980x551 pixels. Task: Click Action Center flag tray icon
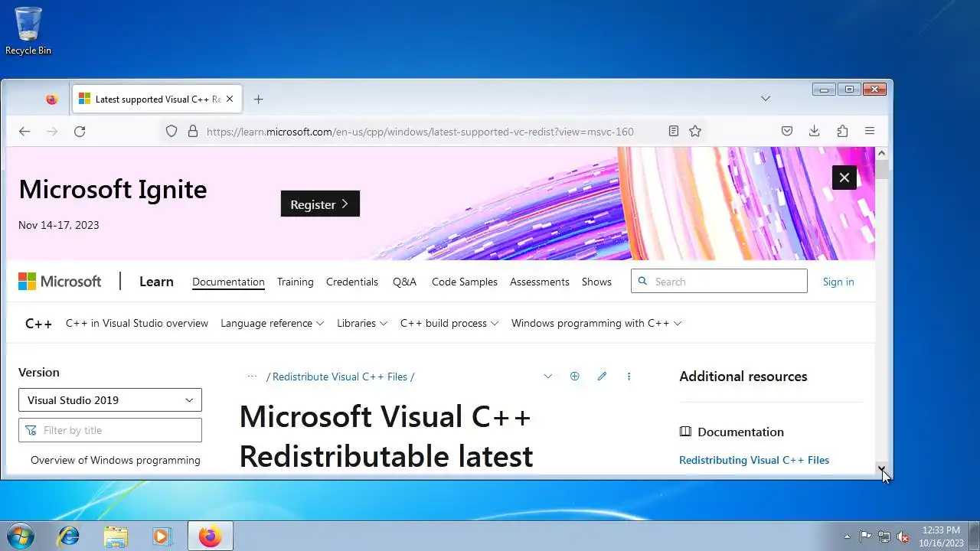[865, 536]
